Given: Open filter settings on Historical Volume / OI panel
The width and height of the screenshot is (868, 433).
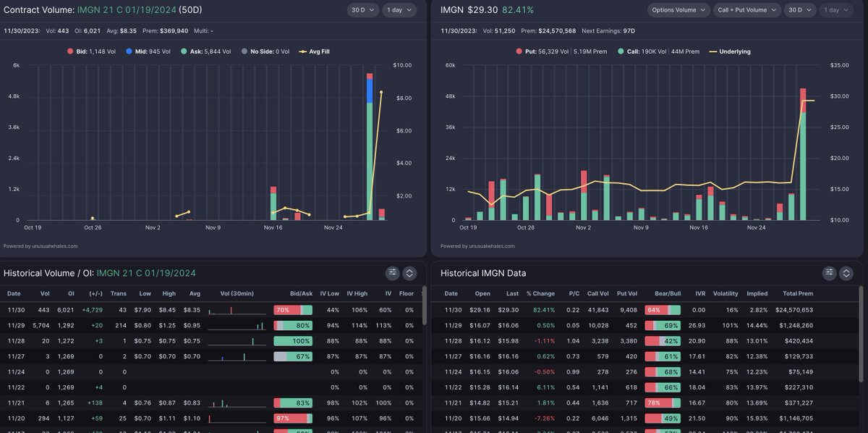Looking at the screenshot, I should (393, 273).
